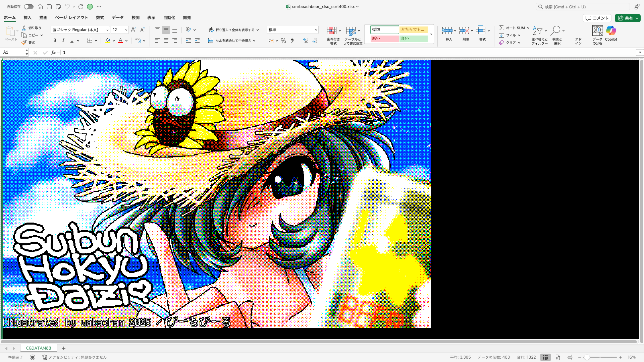
Task: Open the Data ribbon tab
Action: [x=118, y=18]
